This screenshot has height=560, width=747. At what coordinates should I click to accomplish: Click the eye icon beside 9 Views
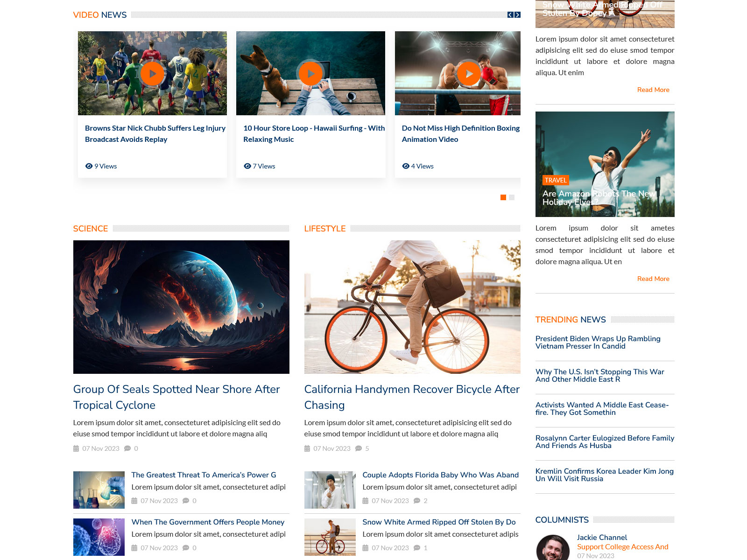pyautogui.click(x=89, y=166)
